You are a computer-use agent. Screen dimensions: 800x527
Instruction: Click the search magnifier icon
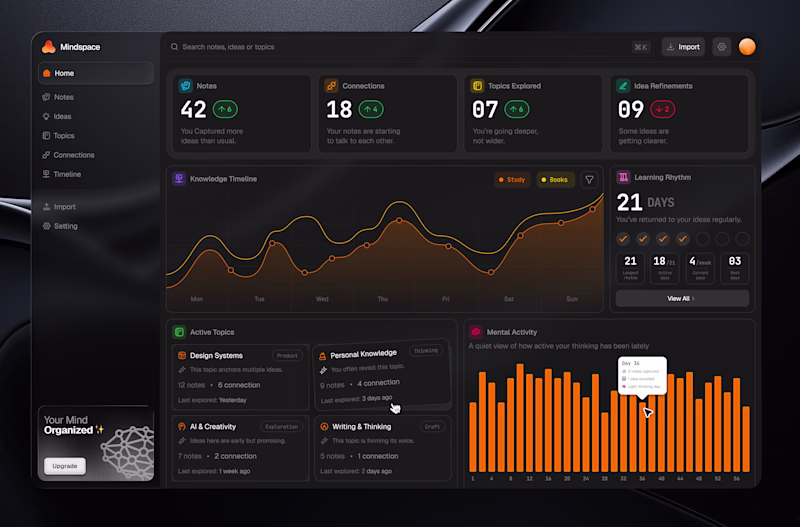[x=174, y=47]
